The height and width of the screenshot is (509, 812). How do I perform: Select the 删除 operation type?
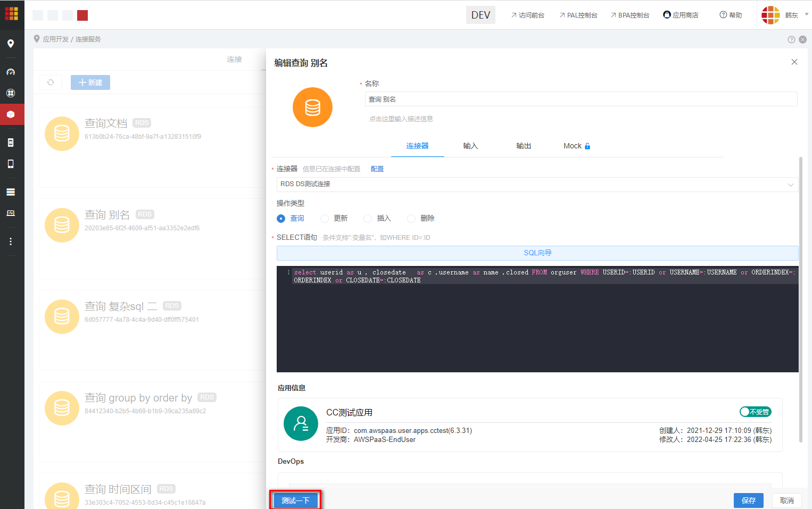coord(411,218)
